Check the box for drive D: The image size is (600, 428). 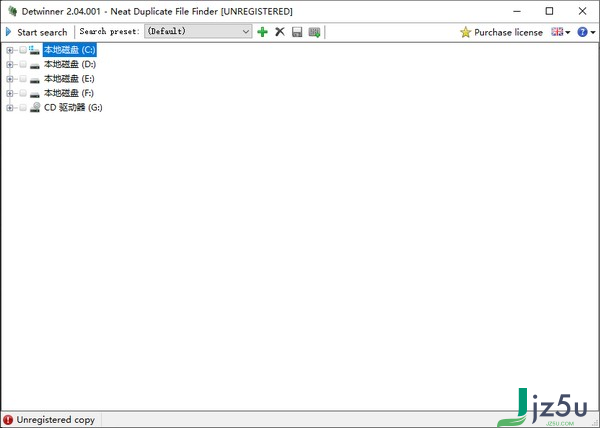23,64
